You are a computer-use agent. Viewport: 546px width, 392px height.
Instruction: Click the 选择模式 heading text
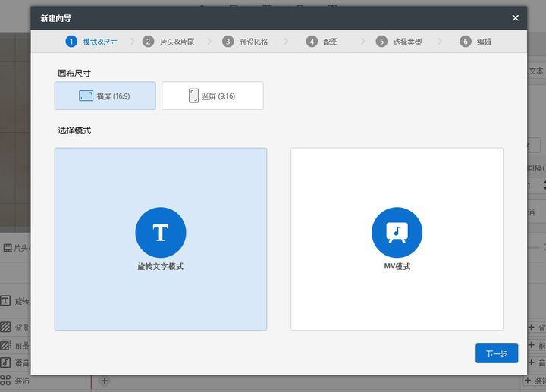point(74,130)
